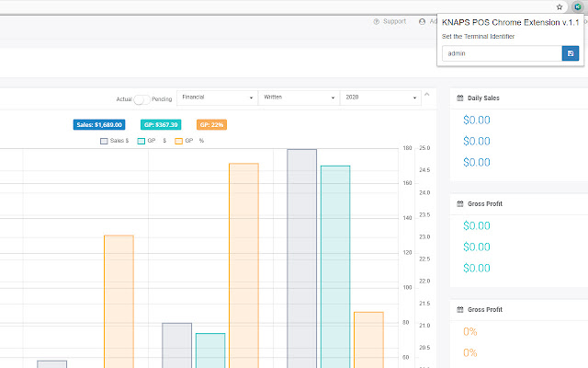Toggle the Sales $ legend item
The width and height of the screenshot is (588, 368).
click(x=115, y=141)
